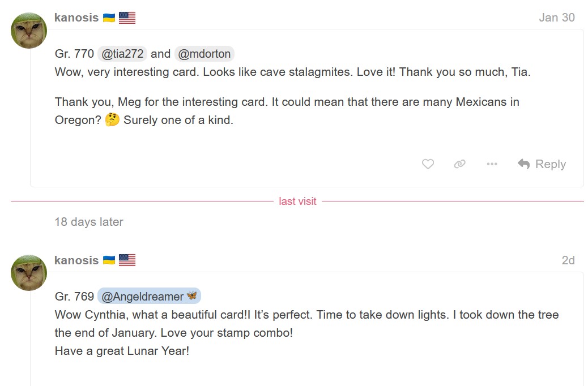Like the Gr. 770 post with heart icon
588x386 pixels.
tap(428, 164)
